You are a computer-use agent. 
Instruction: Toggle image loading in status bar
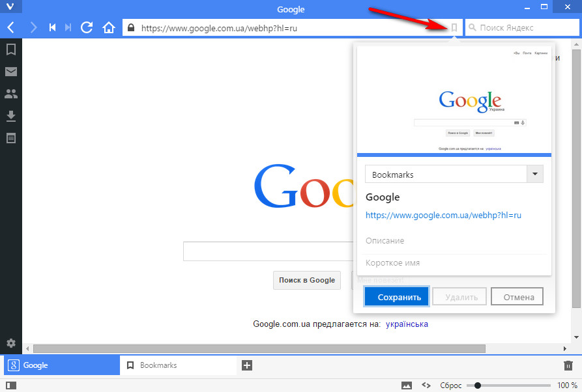coord(407,385)
